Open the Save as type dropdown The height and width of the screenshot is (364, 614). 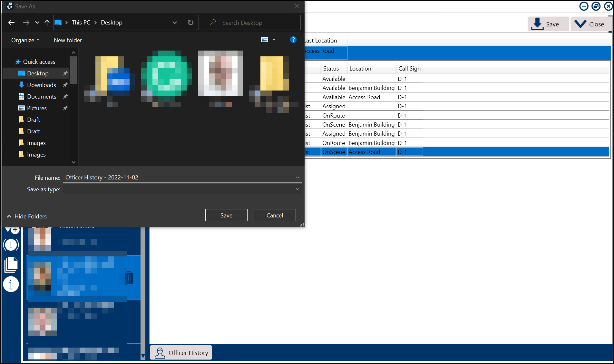(x=297, y=189)
